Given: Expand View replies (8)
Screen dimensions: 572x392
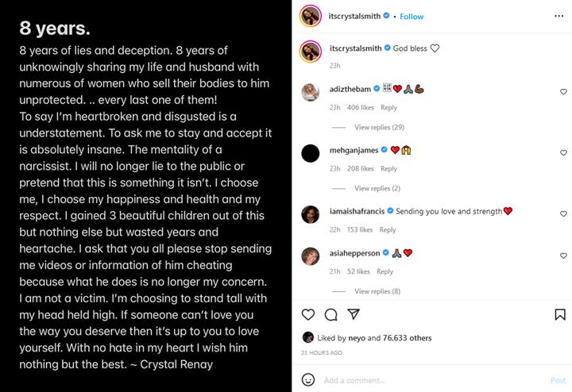Looking at the screenshot, I should 377,291.
